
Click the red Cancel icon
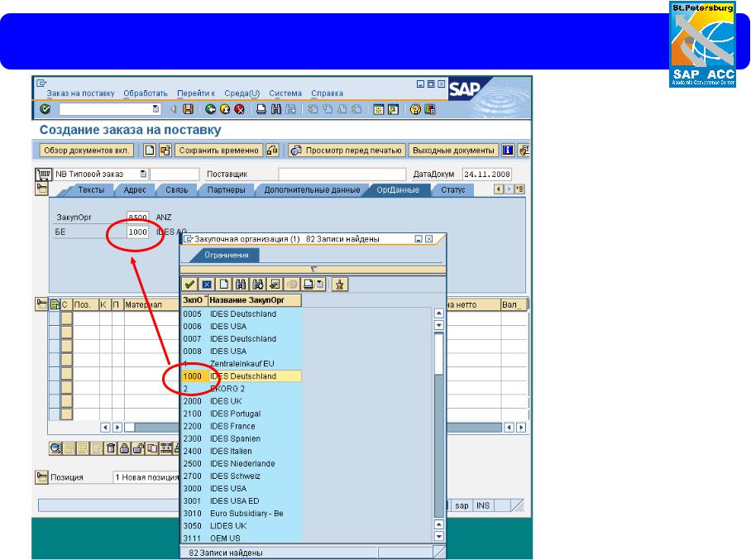pos(239,109)
